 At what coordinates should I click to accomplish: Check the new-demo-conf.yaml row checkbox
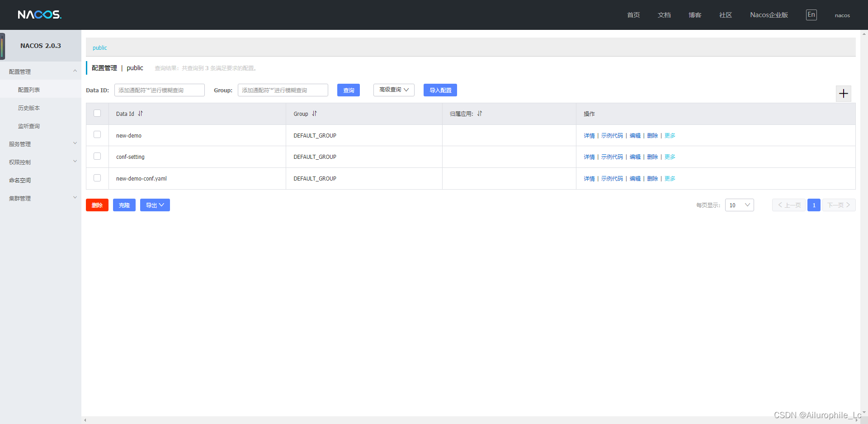pyautogui.click(x=97, y=178)
